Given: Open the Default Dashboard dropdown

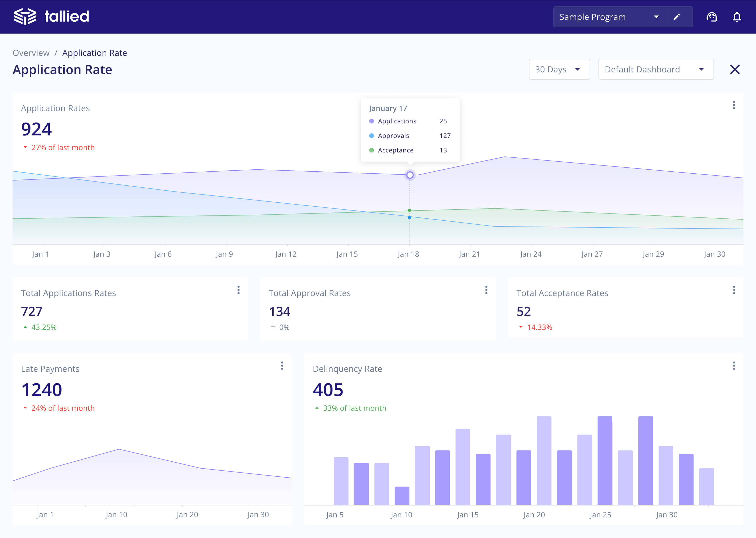Looking at the screenshot, I should [656, 70].
